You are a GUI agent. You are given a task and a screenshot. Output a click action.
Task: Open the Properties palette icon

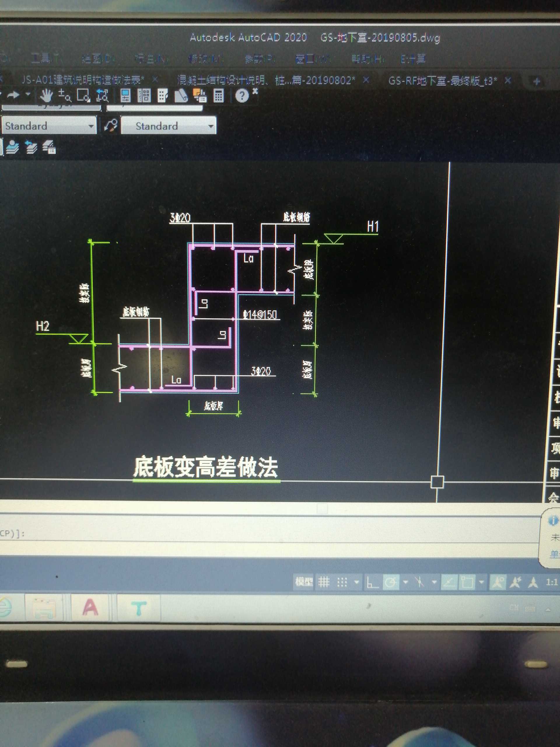[x=126, y=96]
